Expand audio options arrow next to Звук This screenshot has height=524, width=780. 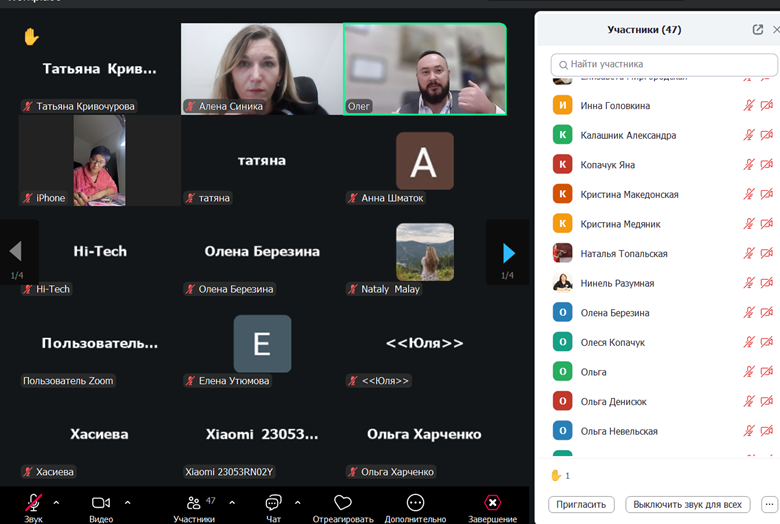pyautogui.click(x=56, y=502)
